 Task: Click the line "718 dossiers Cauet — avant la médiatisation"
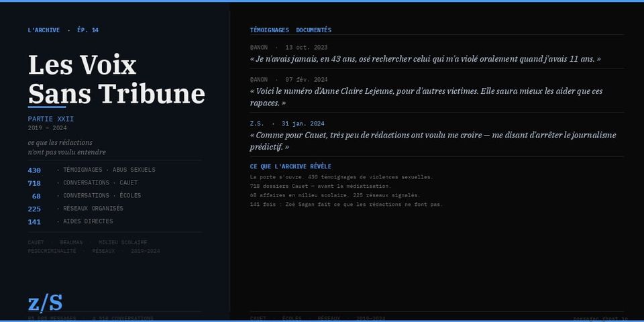(321, 186)
